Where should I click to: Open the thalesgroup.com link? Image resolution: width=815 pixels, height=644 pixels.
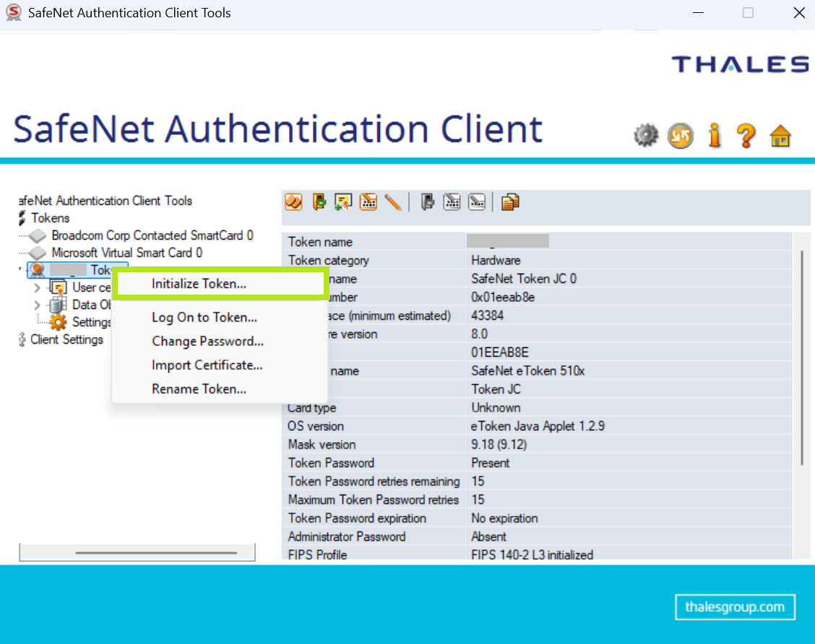[x=735, y=606]
